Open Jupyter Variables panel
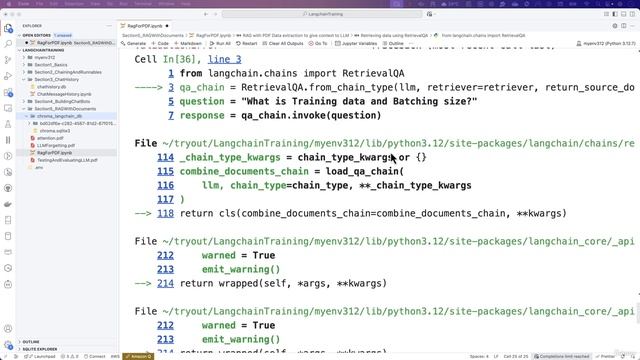The height and width of the screenshot is (360, 640). 355,43
